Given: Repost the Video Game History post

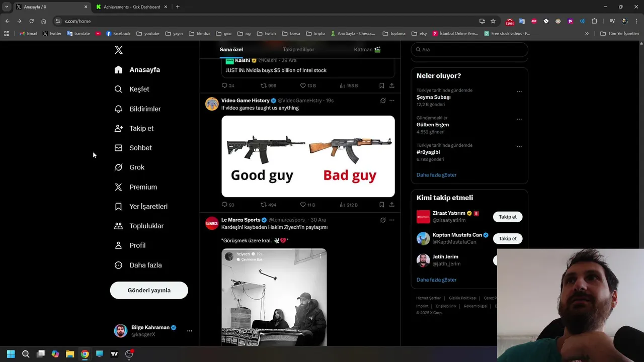Looking at the screenshot, I should pos(268,205).
